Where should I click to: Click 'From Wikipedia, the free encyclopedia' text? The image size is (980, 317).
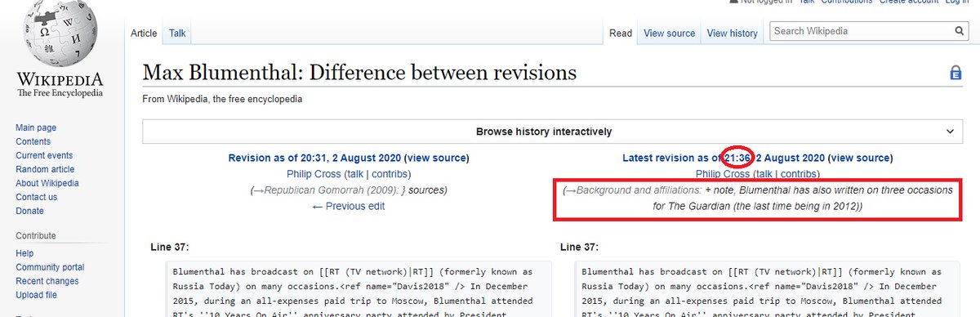point(222,99)
